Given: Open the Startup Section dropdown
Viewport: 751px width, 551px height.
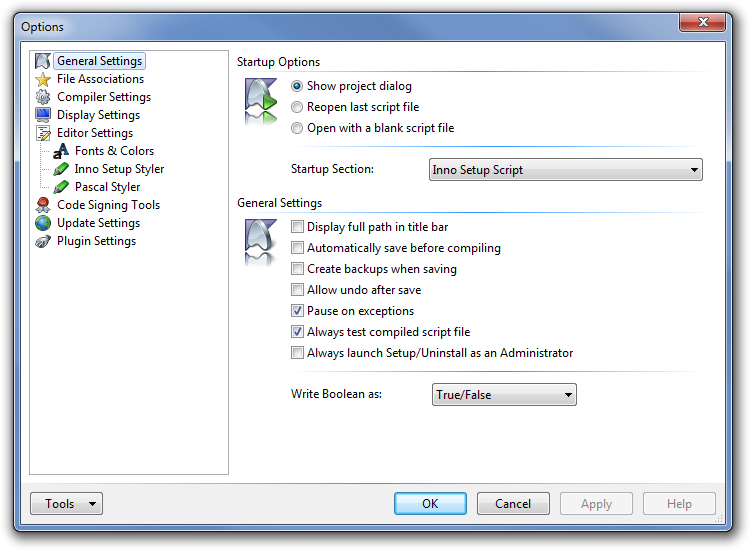Looking at the screenshot, I should pyautogui.click(x=565, y=170).
